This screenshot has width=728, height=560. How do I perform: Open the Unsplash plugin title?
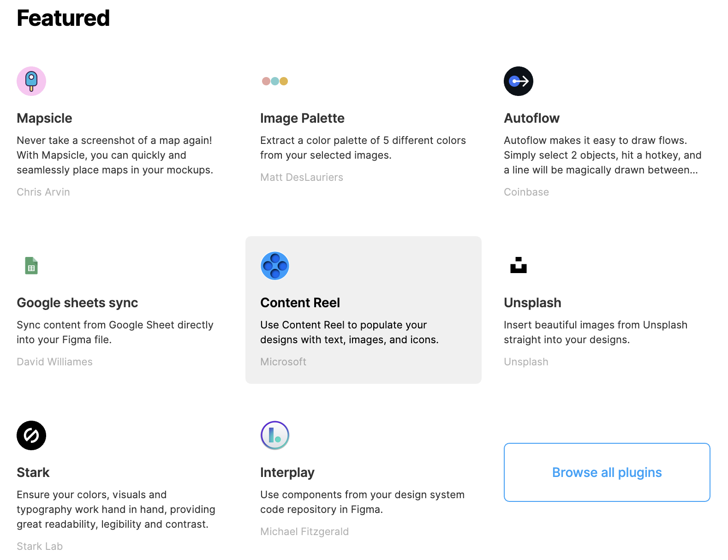tap(532, 303)
